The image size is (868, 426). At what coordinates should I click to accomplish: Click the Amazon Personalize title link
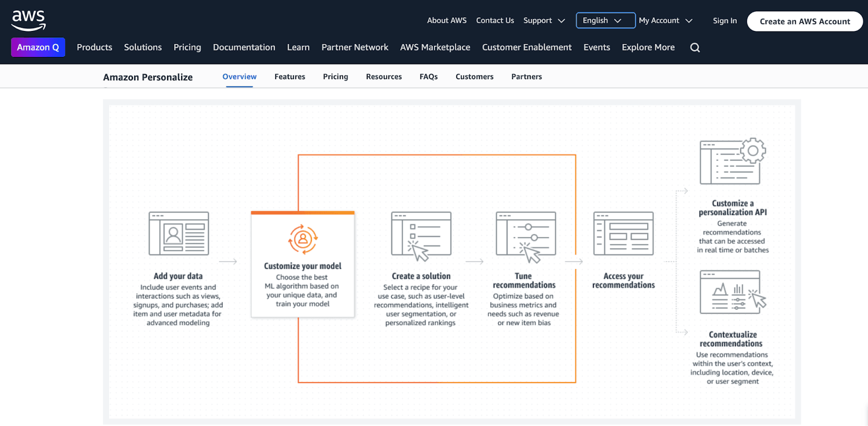point(148,77)
